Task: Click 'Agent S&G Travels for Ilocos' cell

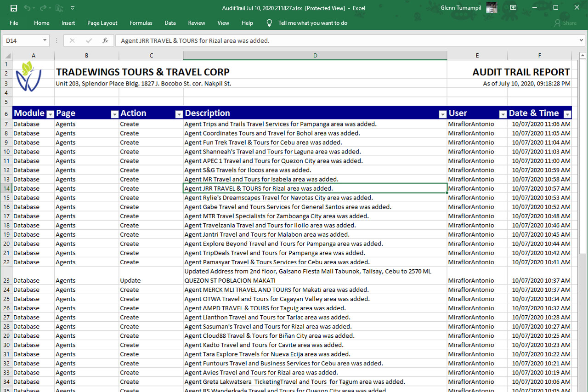Action: [x=315, y=170]
